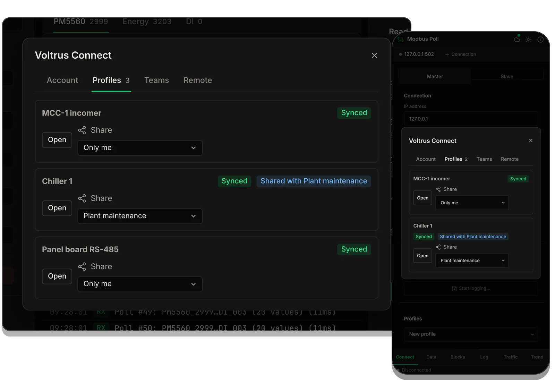Expand the New profile dropdown on phone
The width and height of the screenshot is (555, 392).
[471, 334]
